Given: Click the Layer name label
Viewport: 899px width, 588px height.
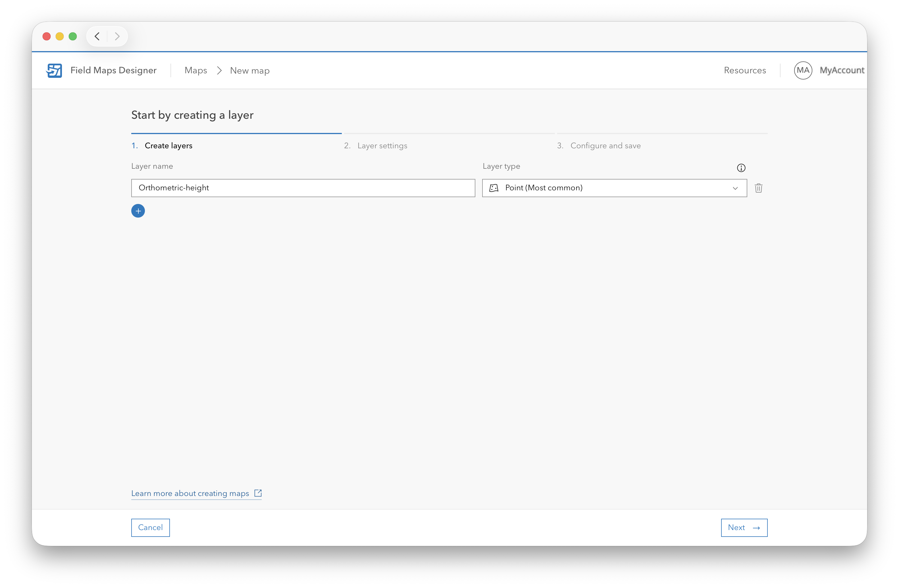Looking at the screenshot, I should 152,166.
